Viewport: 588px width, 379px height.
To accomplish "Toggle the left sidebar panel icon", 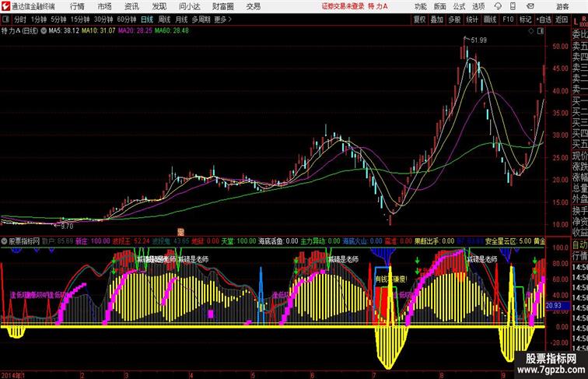I will 5,19.
